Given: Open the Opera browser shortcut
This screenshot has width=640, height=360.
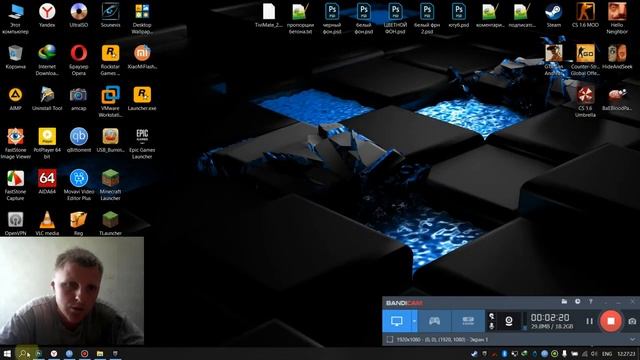Looking at the screenshot, I should click(x=79, y=60).
